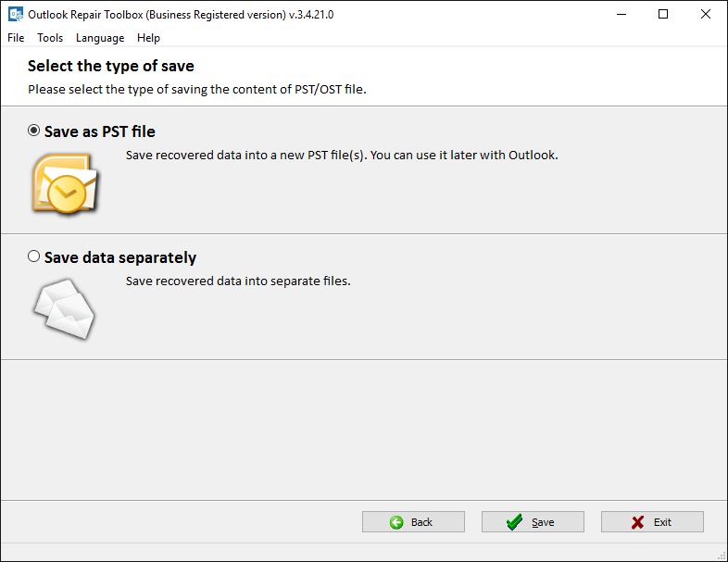Viewport: 728px width, 562px height.
Task: Click the Save button
Action: (x=533, y=522)
